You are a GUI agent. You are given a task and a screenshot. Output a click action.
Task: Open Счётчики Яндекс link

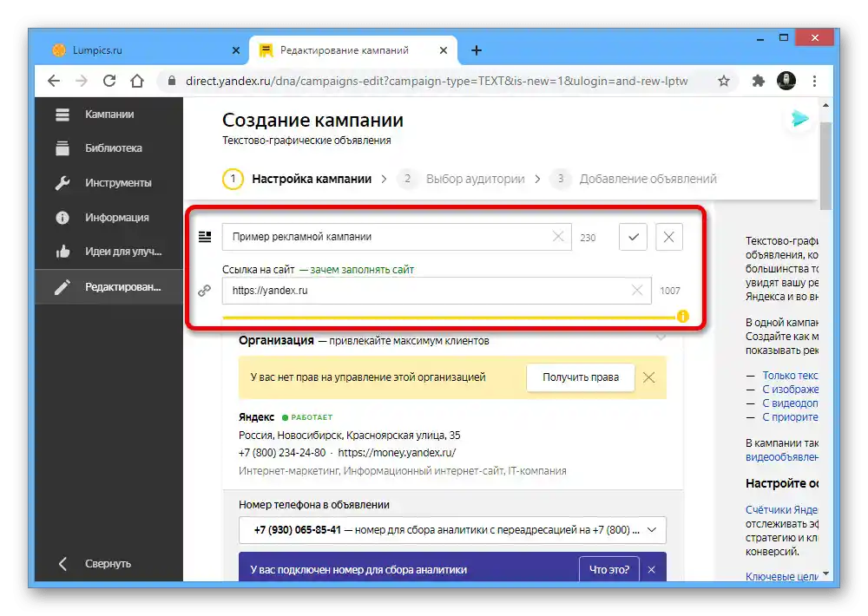tap(782, 509)
